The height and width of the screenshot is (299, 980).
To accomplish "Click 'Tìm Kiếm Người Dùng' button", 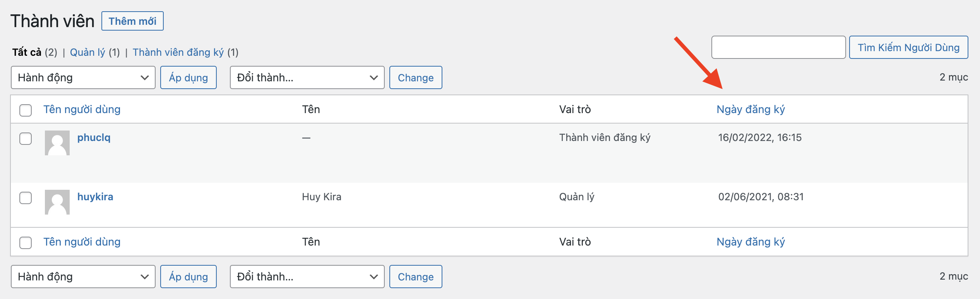I will tap(909, 47).
